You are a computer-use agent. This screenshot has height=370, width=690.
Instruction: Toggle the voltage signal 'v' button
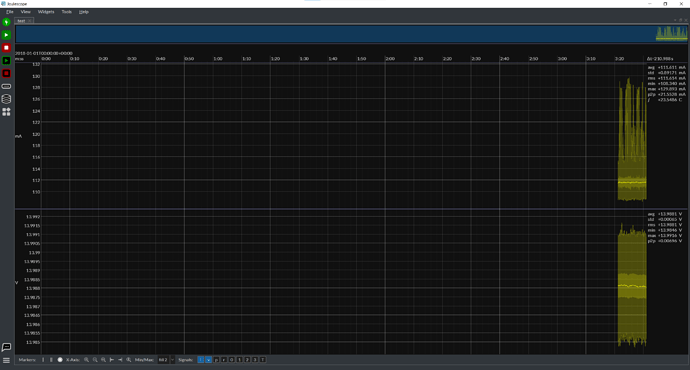coord(209,360)
